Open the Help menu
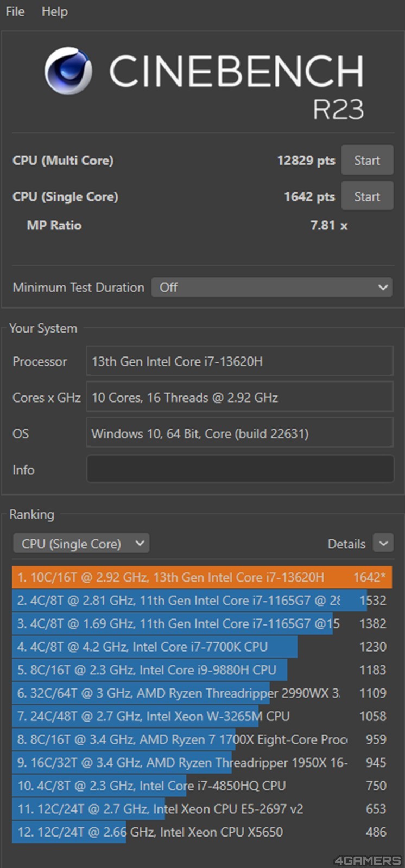 (55, 11)
